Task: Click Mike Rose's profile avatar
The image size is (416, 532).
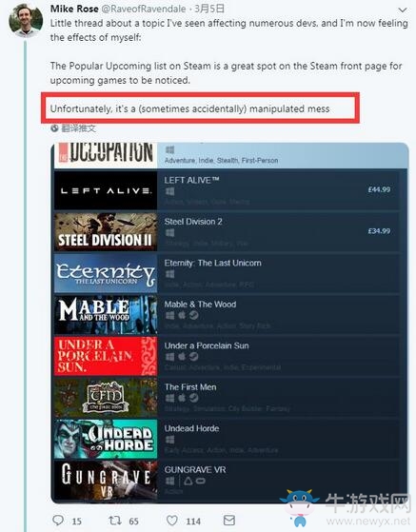Action: point(26,20)
